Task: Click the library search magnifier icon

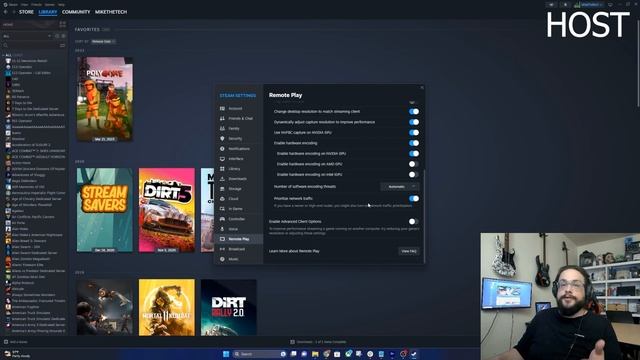Action: (5, 45)
